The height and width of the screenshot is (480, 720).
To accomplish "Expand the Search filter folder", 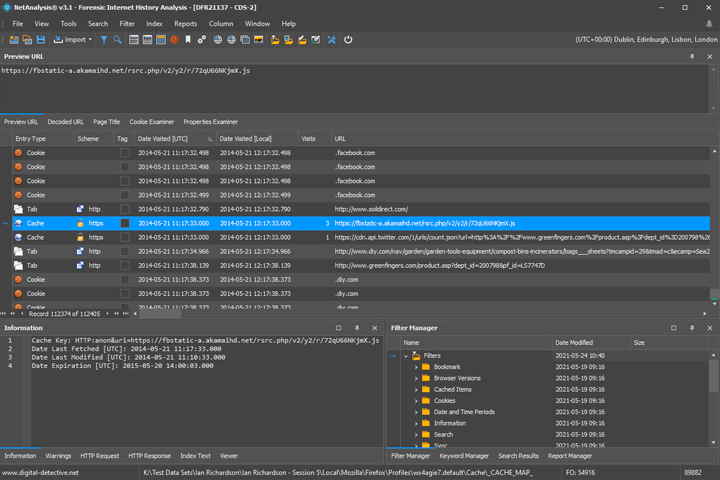I will [x=416, y=435].
